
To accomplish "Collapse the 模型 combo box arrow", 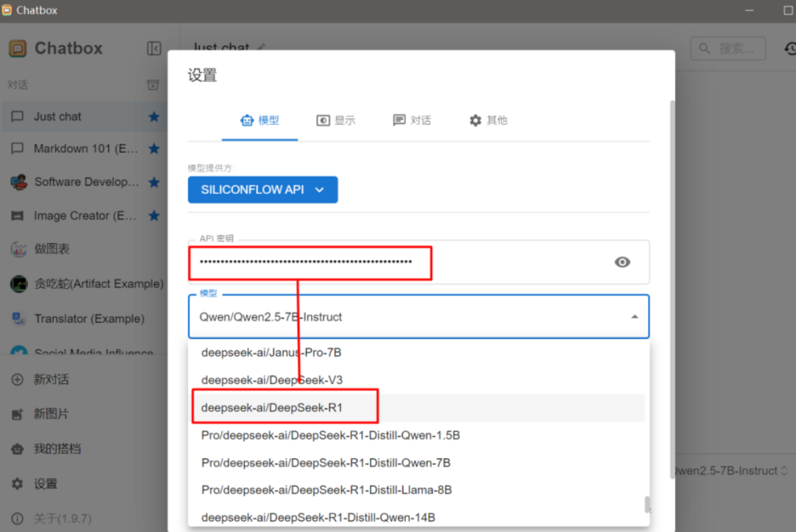I will pyautogui.click(x=635, y=317).
